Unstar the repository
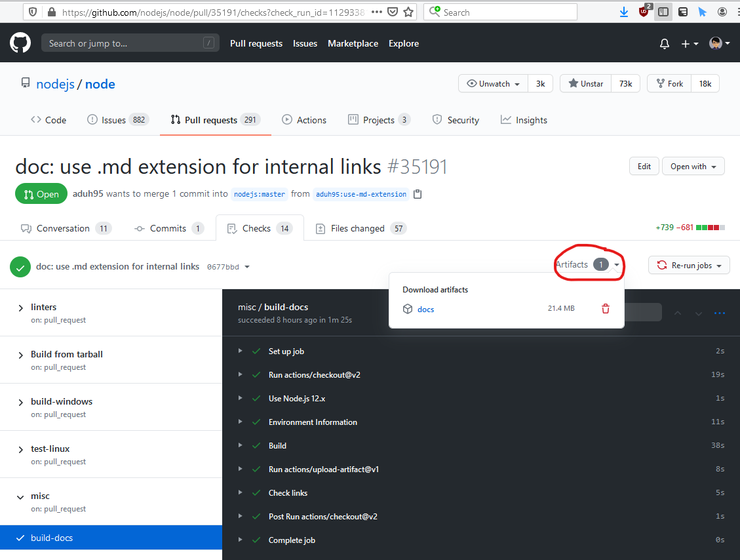The height and width of the screenshot is (560, 740). pos(586,83)
